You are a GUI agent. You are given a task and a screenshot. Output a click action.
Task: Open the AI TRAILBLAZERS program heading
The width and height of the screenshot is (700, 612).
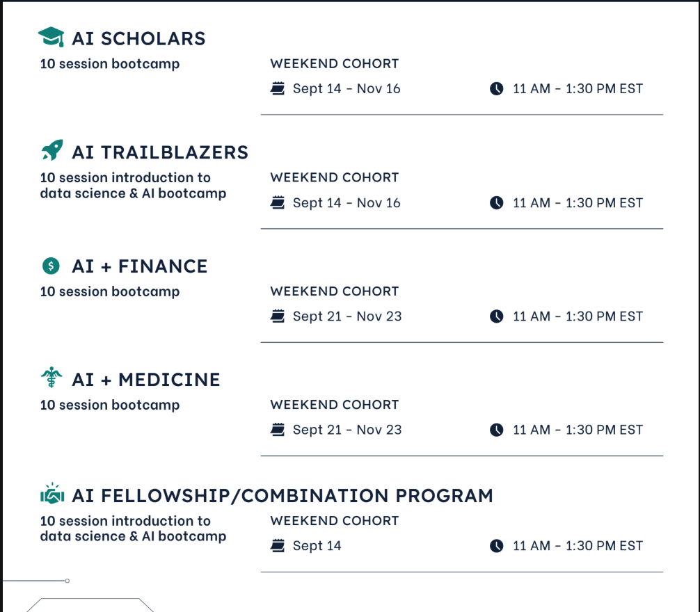tap(160, 152)
